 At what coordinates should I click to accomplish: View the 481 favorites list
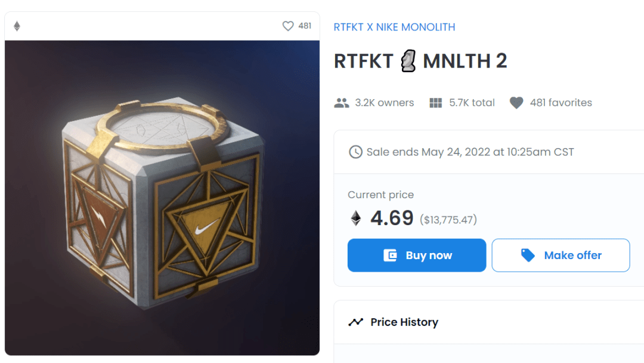pos(561,103)
